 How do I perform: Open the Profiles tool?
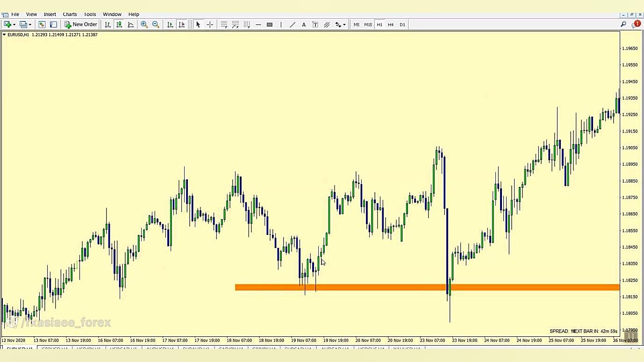pyautogui.click(x=23, y=24)
